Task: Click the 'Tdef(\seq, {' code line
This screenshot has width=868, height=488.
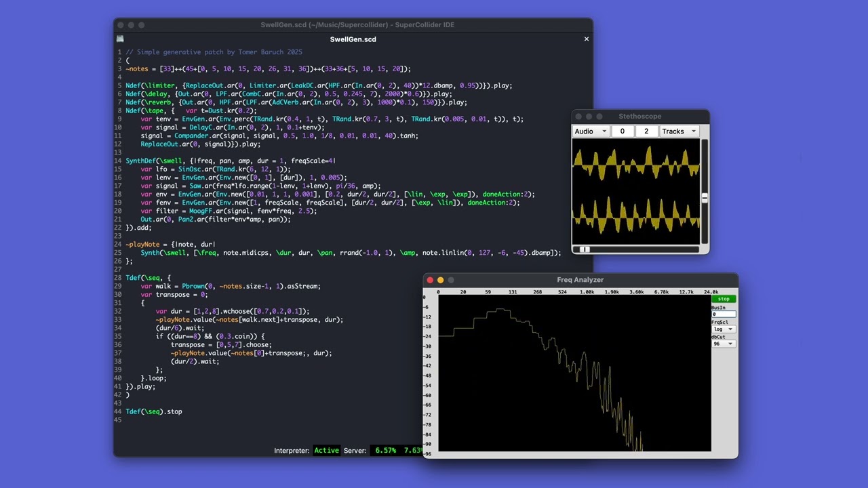Action: (149, 278)
